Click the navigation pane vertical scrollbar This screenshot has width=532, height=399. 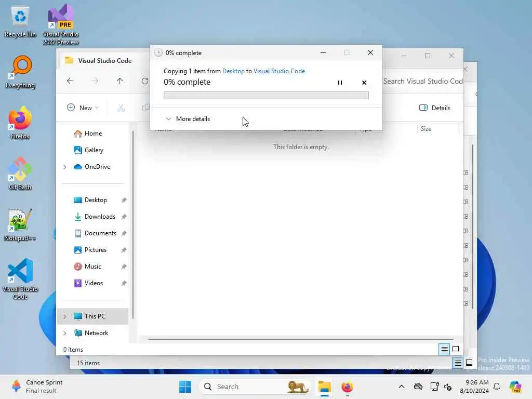tap(133, 224)
